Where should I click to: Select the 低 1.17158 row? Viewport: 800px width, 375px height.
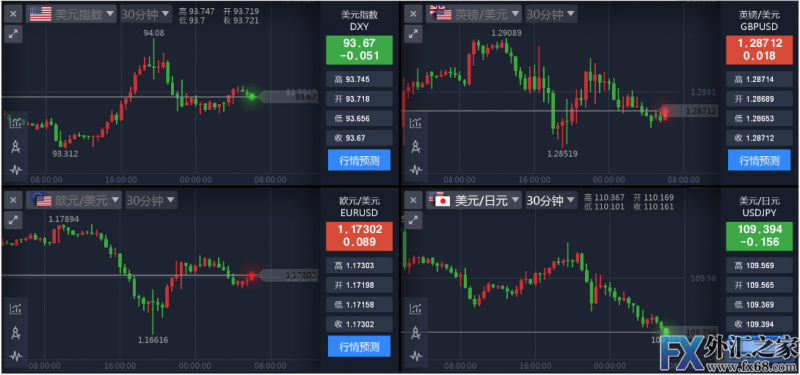pos(359,304)
